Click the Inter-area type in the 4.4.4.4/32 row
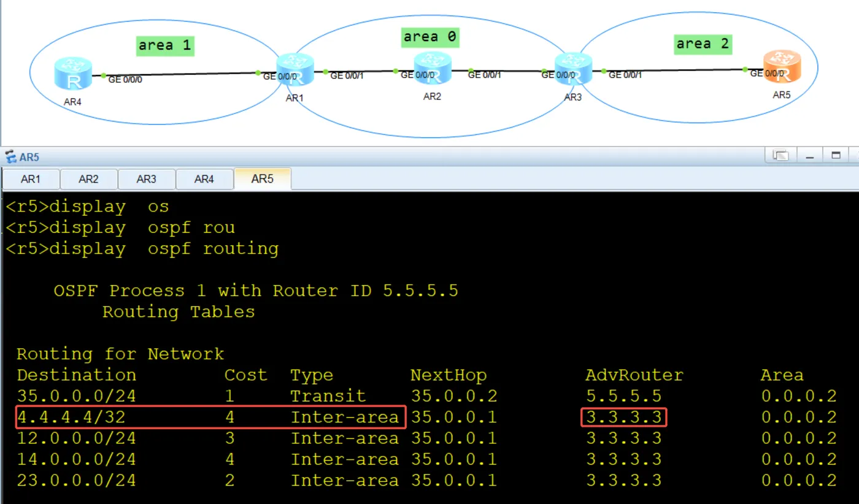The image size is (859, 504). click(345, 418)
